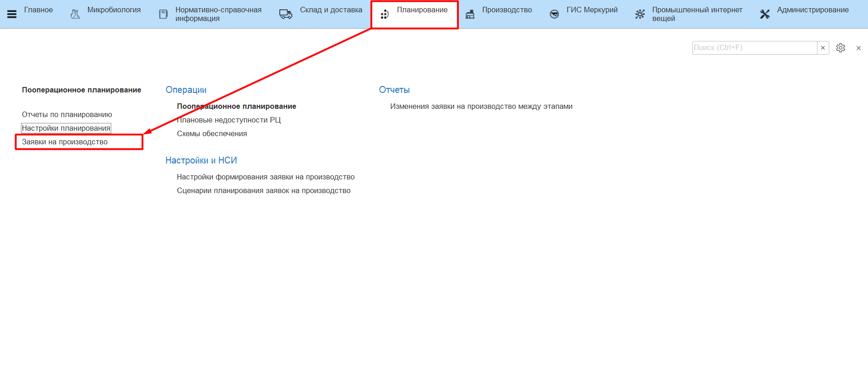
Task: Open Изменения заявки на производство между этапами report
Action: point(481,107)
